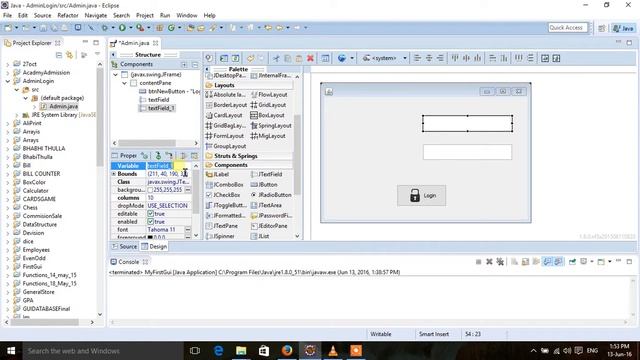Click the green Run button in main toolbar
640x360 pixels.
[x=122, y=28]
